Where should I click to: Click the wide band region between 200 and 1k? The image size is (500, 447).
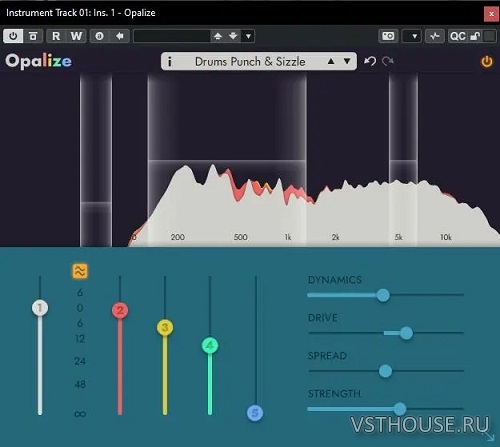[x=227, y=160]
